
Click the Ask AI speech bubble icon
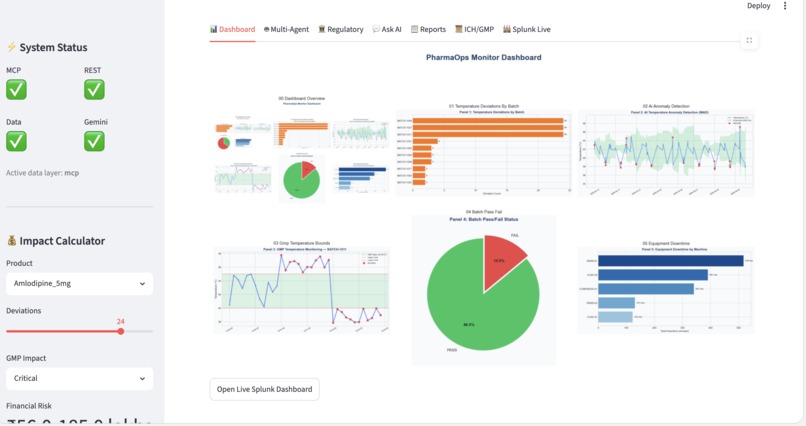(x=376, y=29)
